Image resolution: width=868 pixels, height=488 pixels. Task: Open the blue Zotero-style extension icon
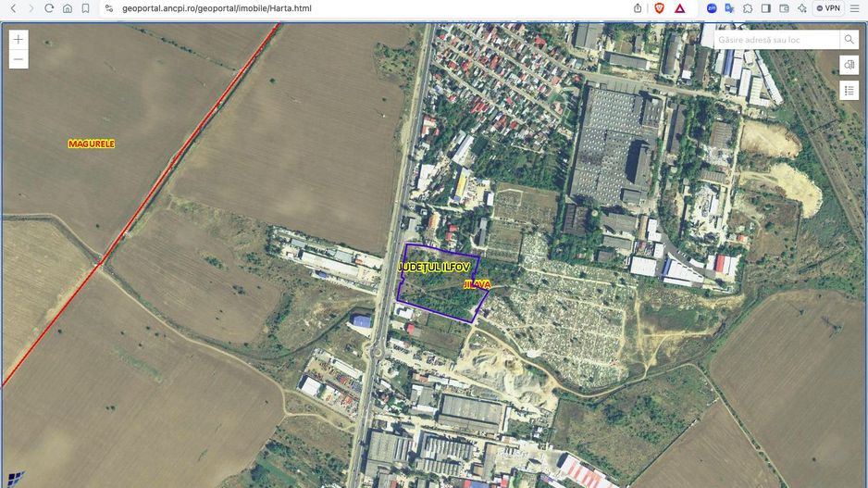[x=712, y=8]
